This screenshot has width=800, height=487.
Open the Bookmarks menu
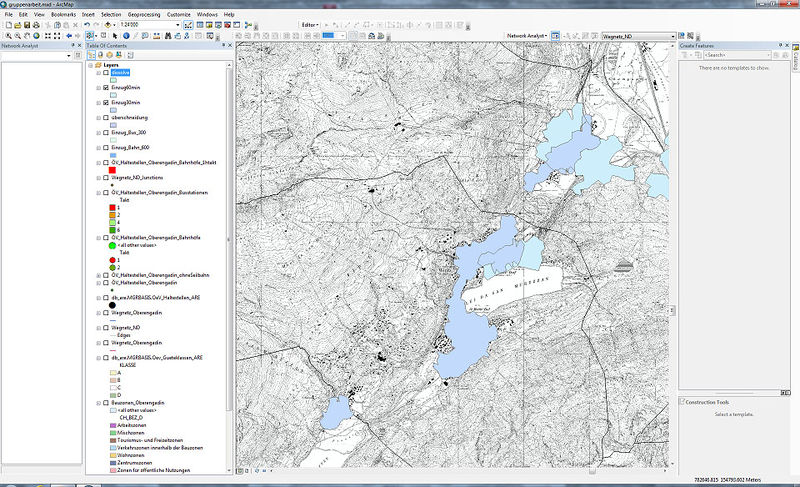63,16
